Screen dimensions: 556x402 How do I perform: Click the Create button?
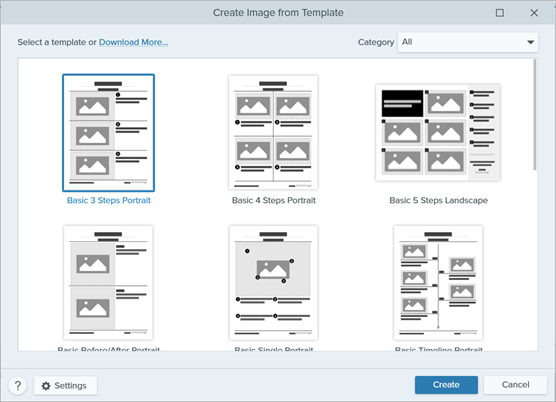pos(446,385)
